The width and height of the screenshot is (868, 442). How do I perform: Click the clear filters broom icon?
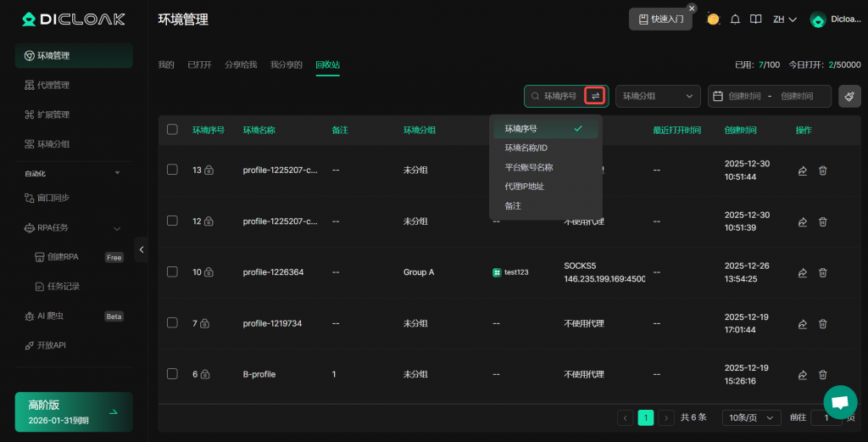tap(849, 97)
